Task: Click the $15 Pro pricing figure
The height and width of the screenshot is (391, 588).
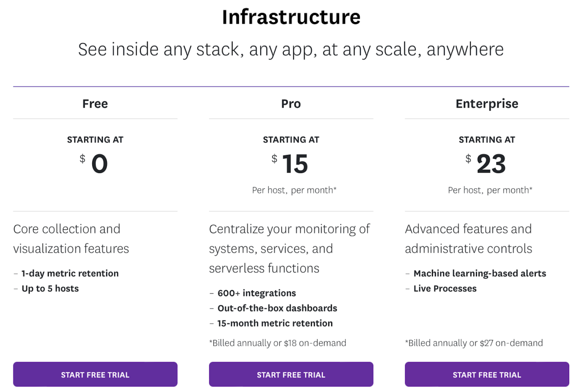Action: [295, 164]
